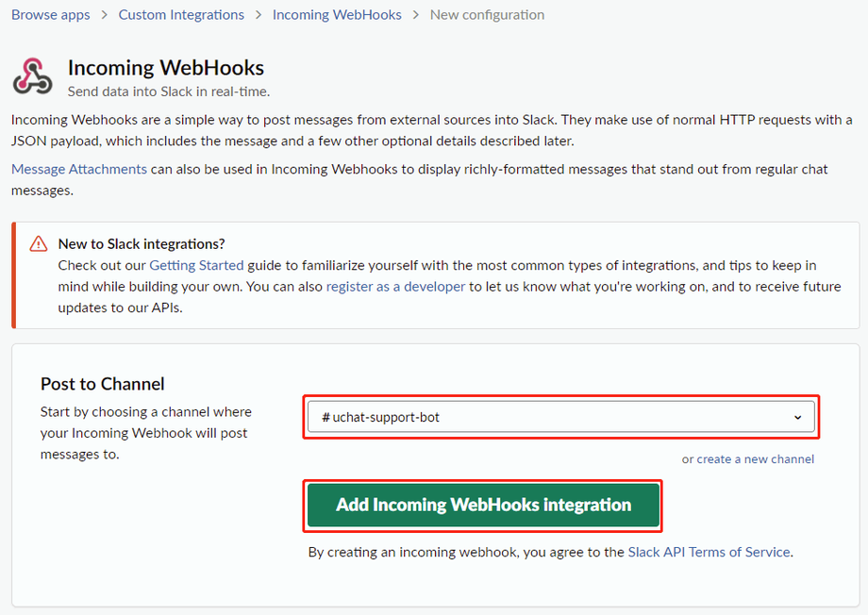Navigate to Custom Integrations breadcrumb
Screen dimensions: 868x615
tap(181, 15)
